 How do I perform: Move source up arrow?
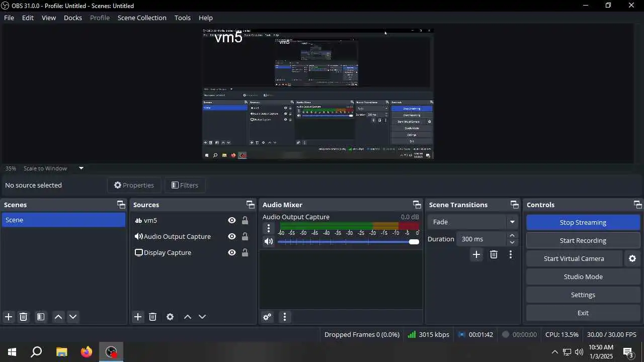188,317
